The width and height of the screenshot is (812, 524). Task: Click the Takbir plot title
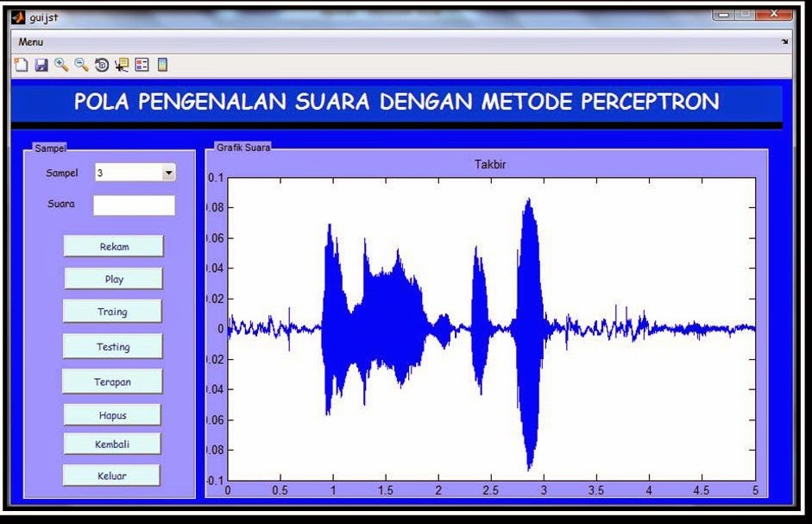tap(490, 164)
